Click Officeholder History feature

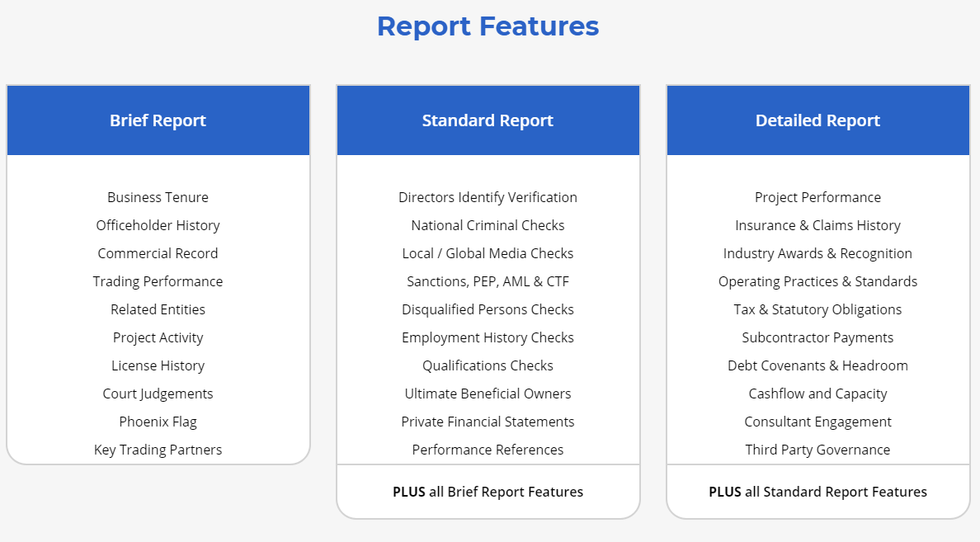(158, 226)
